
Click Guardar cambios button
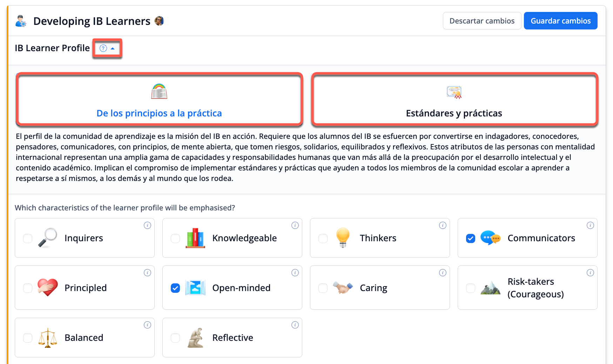[560, 21]
